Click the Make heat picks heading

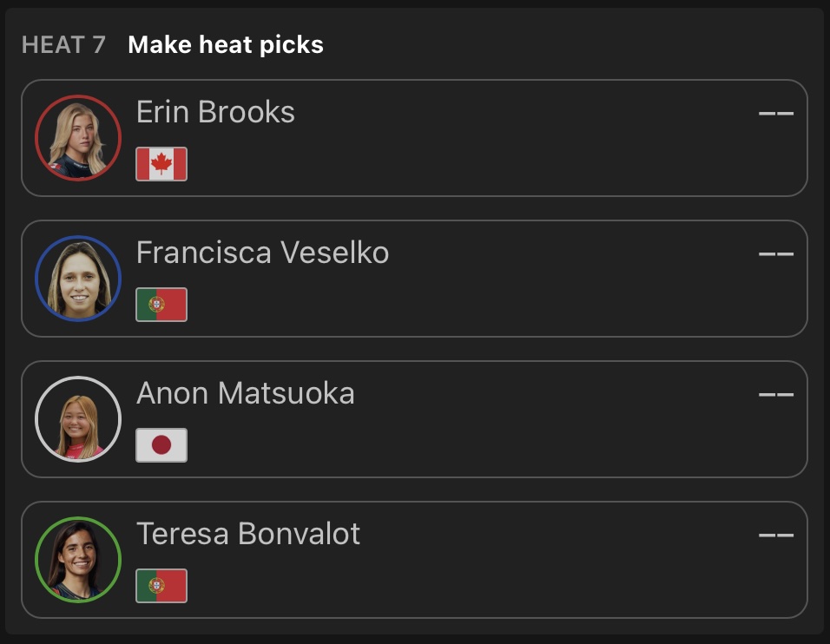(x=226, y=45)
